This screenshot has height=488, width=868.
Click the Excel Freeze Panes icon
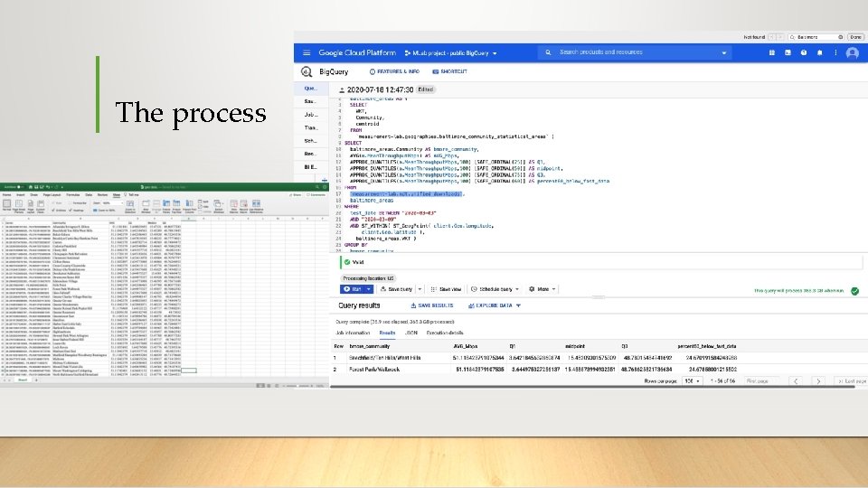pos(166,206)
